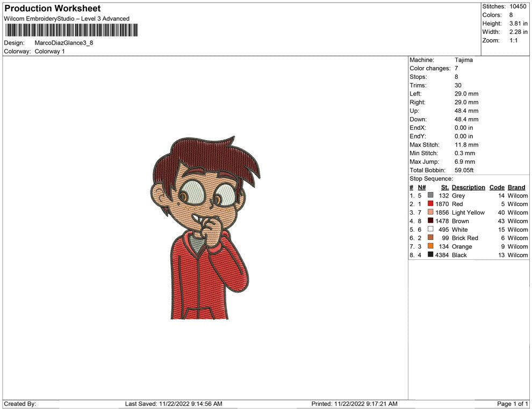Click the Left value '29.0 mm'

[466, 94]
